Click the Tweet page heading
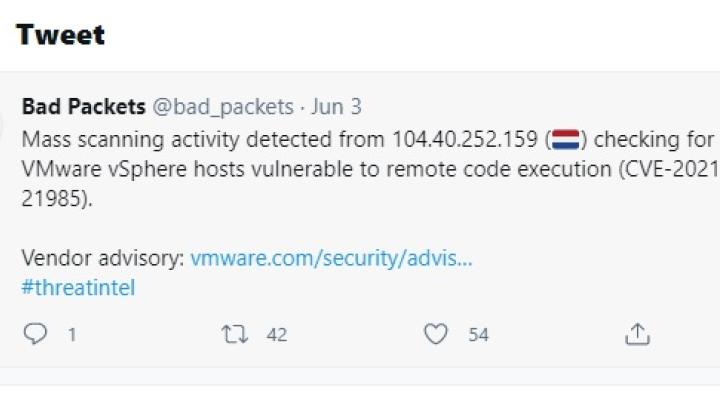The width and height of the screenshot is (720, 405). point(61,35)
